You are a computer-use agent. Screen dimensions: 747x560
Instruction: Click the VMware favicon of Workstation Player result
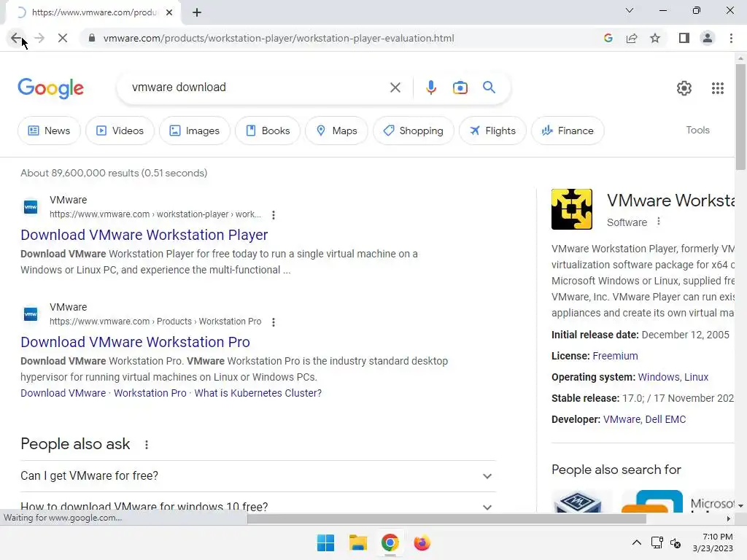31,207
